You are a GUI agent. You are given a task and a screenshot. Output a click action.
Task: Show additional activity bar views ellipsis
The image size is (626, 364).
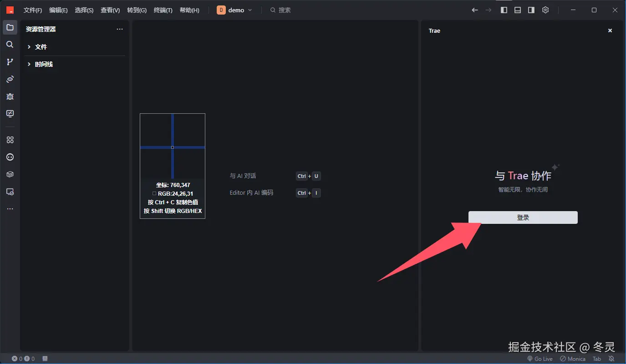click(x=10, y=209)
